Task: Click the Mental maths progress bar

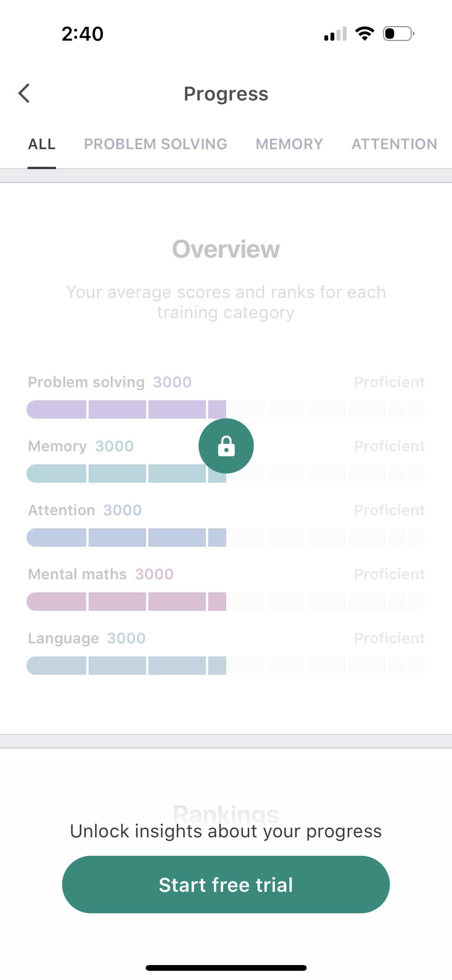Action: (x=226, y=602)
